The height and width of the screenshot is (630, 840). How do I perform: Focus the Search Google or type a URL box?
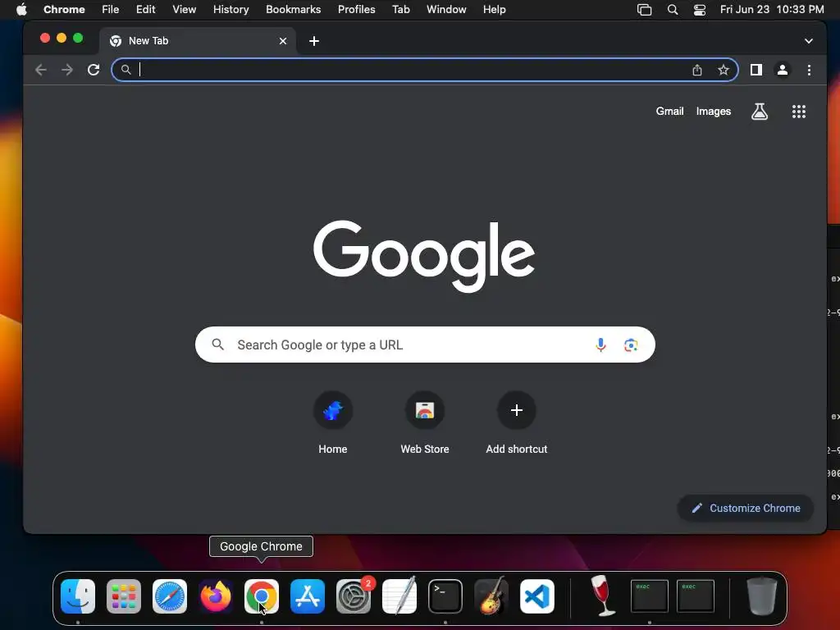tap(425, 345)
